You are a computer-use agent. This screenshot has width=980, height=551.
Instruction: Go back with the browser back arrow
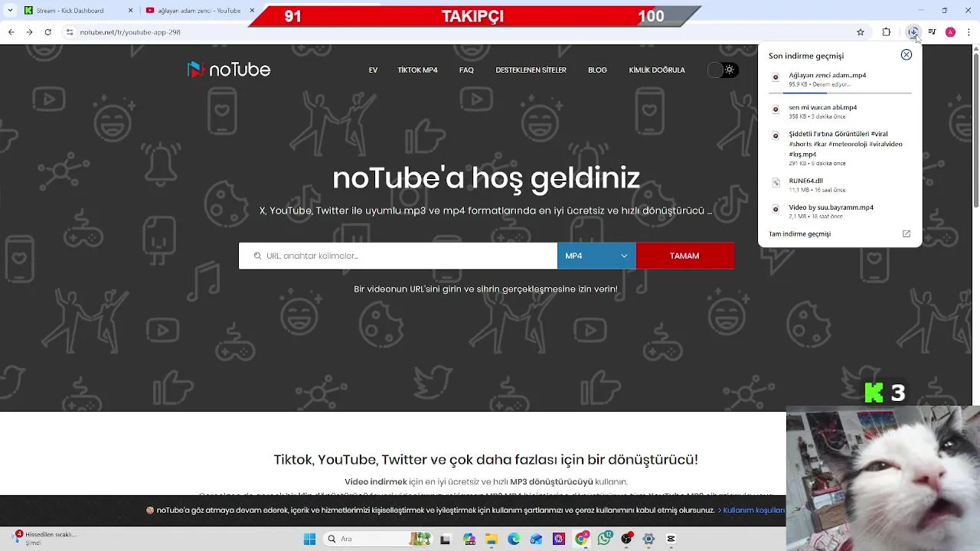click(11, 32)
